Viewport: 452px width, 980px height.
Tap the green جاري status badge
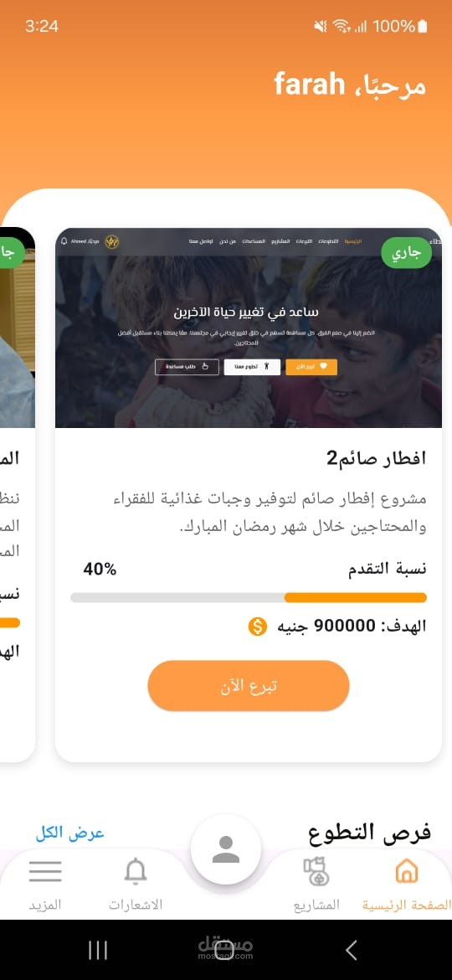coord(407,252)
